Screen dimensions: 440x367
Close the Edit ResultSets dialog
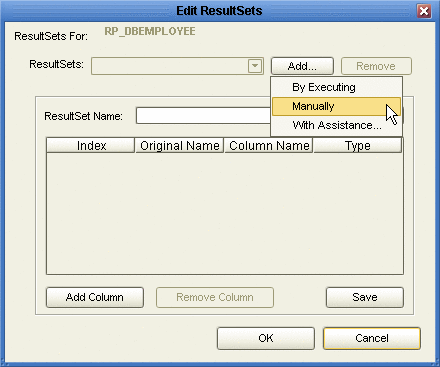(424, 11)
